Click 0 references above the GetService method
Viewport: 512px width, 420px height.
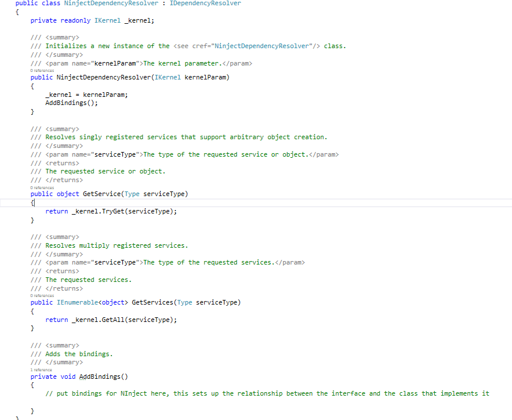pyautogui.click(x=42, y=187)
